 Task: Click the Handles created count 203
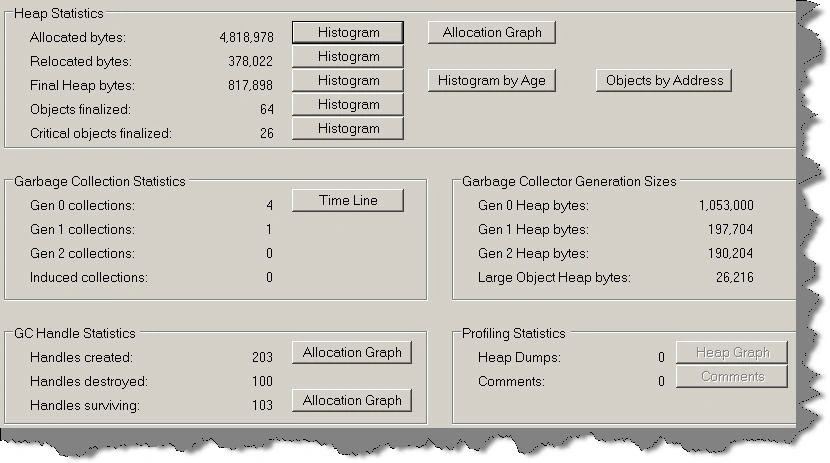[x=262, y=357]
